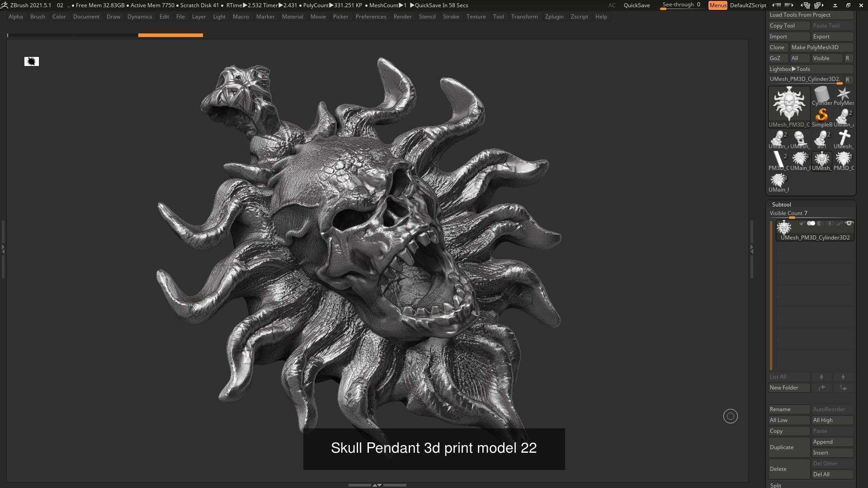The height and width of the screenshot is (488, 868).
Task: Select the PM3D_C pendant tool thumbnail
Action: [843, 161]
